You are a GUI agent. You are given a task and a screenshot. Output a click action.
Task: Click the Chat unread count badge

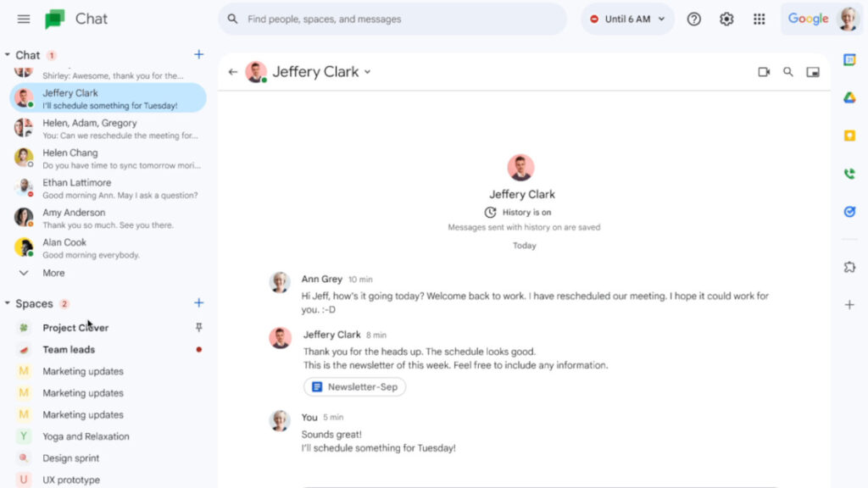(x=52, y=55)
